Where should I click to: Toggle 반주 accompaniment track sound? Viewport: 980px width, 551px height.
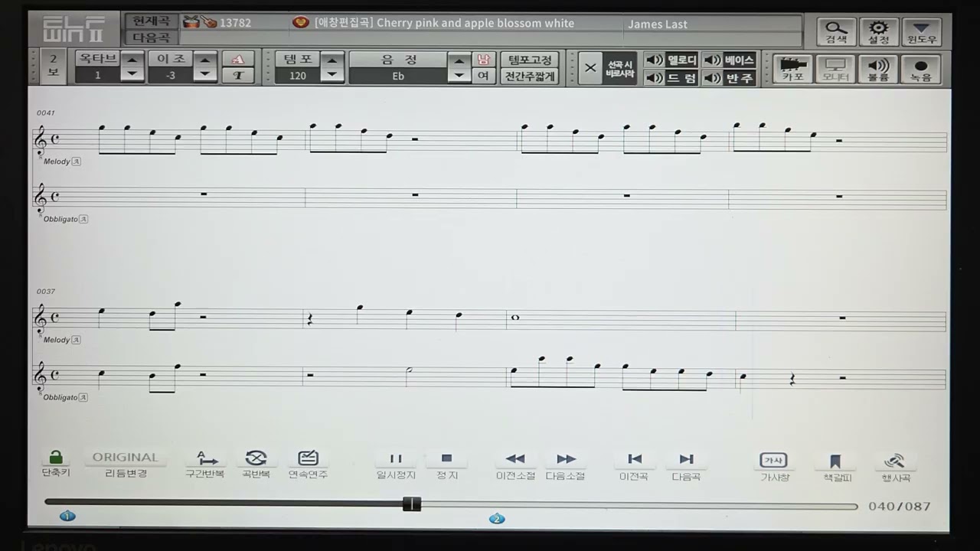(729, 77)
